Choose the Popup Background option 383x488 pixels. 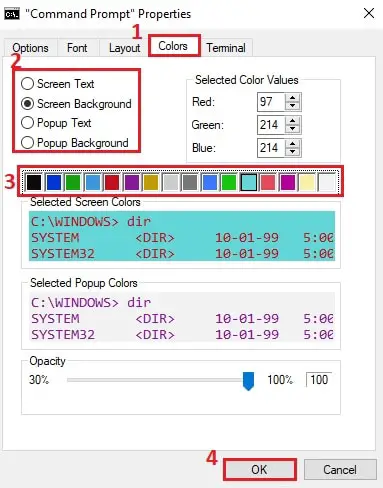(75, 143)
